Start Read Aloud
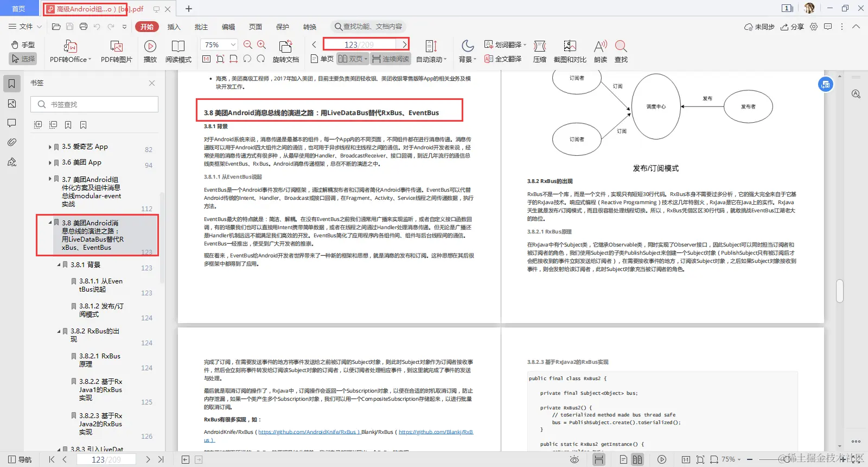Screen dimensions: 868x467 [x=601, y=52]
